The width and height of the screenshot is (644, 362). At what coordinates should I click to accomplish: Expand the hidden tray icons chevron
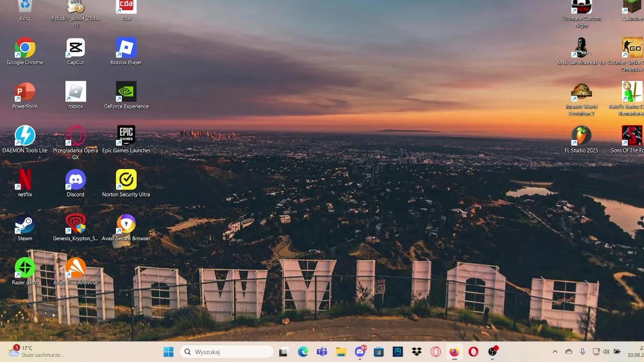pyautogui.click(x=555, y=352)
